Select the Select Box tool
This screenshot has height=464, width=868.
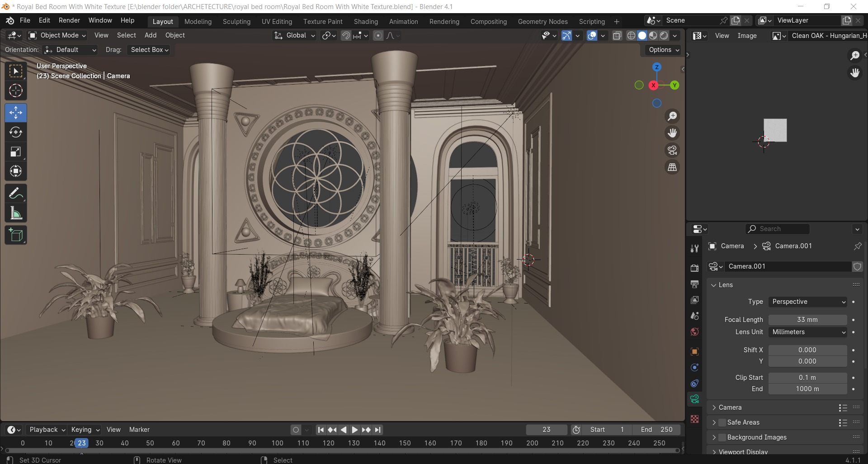tap(16, 71)
